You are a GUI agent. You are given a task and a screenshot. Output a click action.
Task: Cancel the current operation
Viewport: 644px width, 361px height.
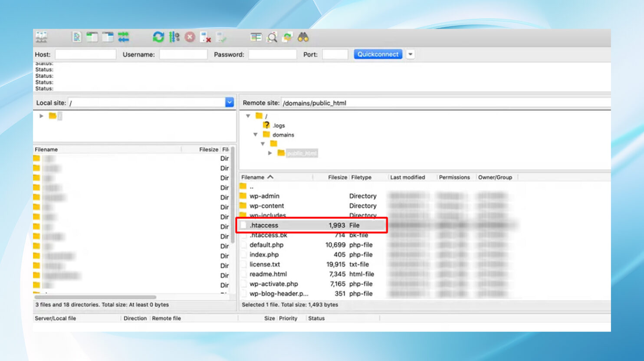tap(188, 38)
